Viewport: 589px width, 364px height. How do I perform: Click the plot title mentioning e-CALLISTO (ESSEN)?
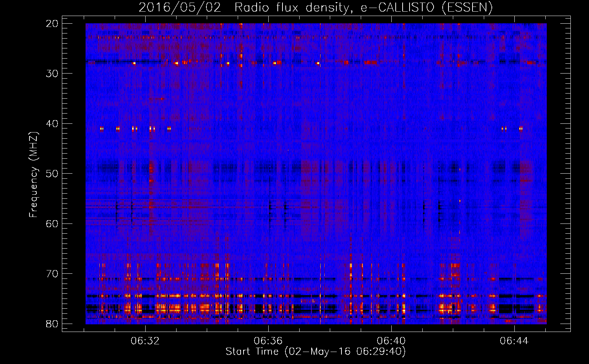point(316,8)
